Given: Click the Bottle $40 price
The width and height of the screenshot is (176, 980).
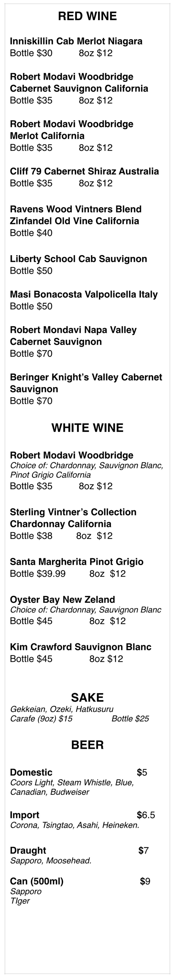Looking at the screenshot, I should click(x=31, y=233).
